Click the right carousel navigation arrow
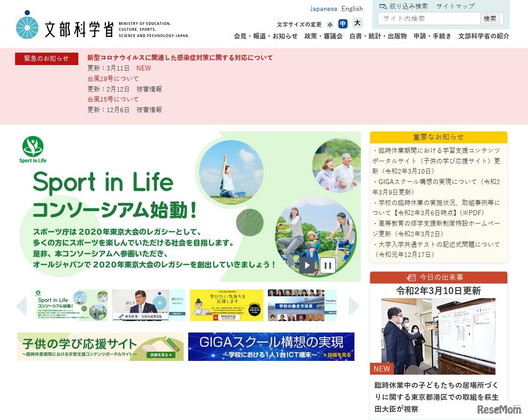 pyautogui.click(x=353, y=306)
